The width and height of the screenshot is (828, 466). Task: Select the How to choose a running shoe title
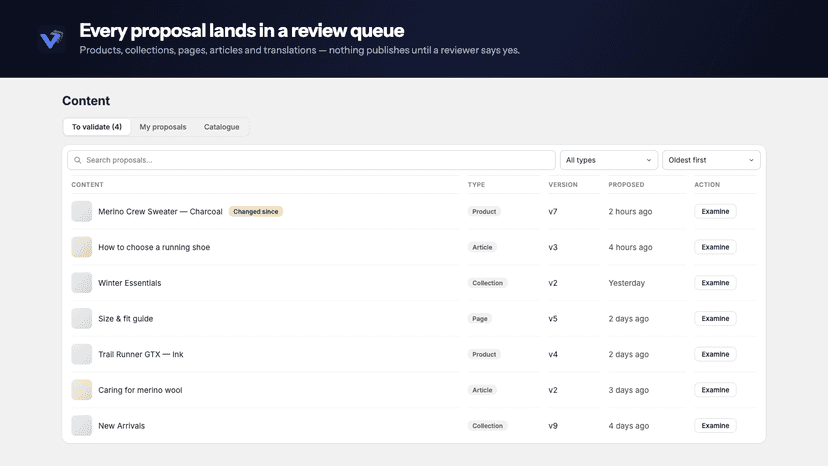(154, 247)
